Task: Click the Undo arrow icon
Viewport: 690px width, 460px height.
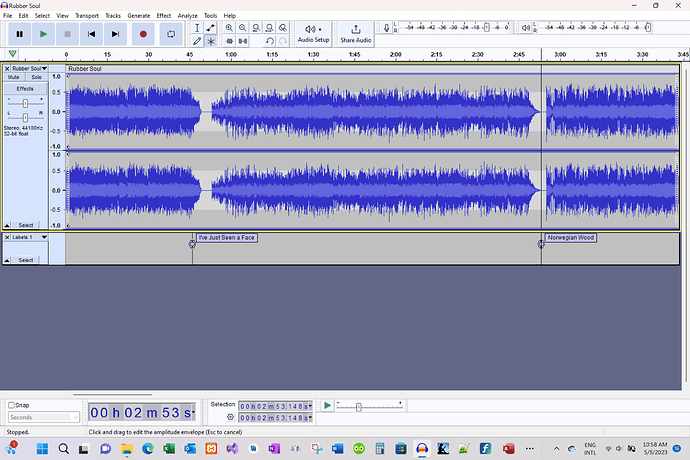Action: click(269, 41)
